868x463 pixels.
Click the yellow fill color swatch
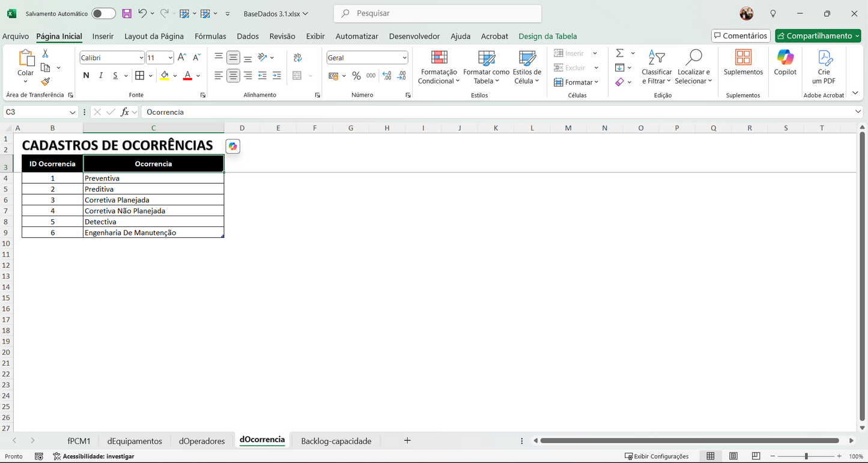point(165,76)
